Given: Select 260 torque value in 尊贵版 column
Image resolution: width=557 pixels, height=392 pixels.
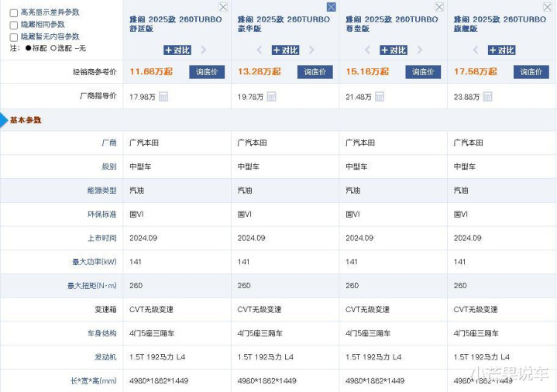Looking at the screenshot, I should coord(352,286).
